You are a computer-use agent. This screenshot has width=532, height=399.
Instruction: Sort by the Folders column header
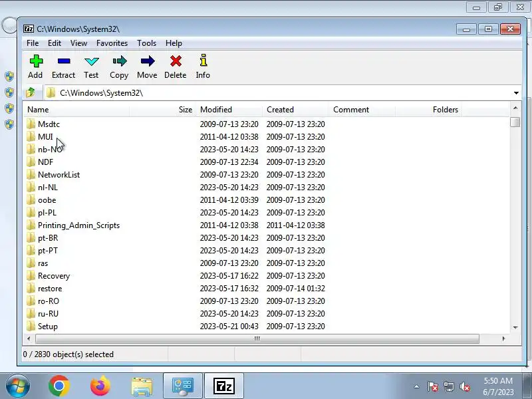pyautogui.click(x=428, y=110)
